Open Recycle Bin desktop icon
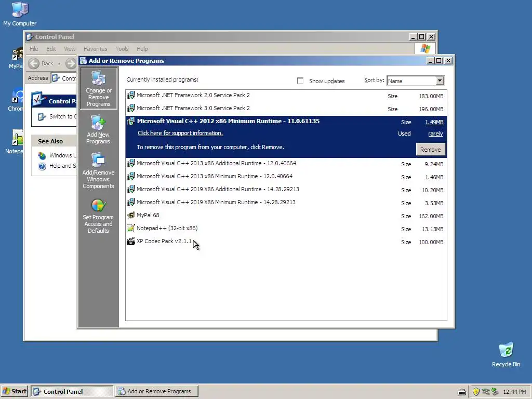Image resolution: width=532 pixels, height=399 pixels. tap(506, 355)
